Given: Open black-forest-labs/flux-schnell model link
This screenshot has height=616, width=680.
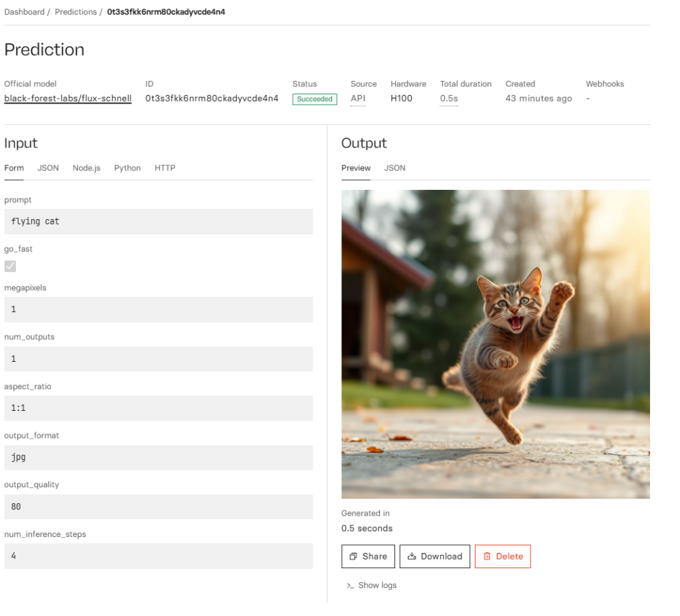Looking at the screenshot, I should point(68,98).
